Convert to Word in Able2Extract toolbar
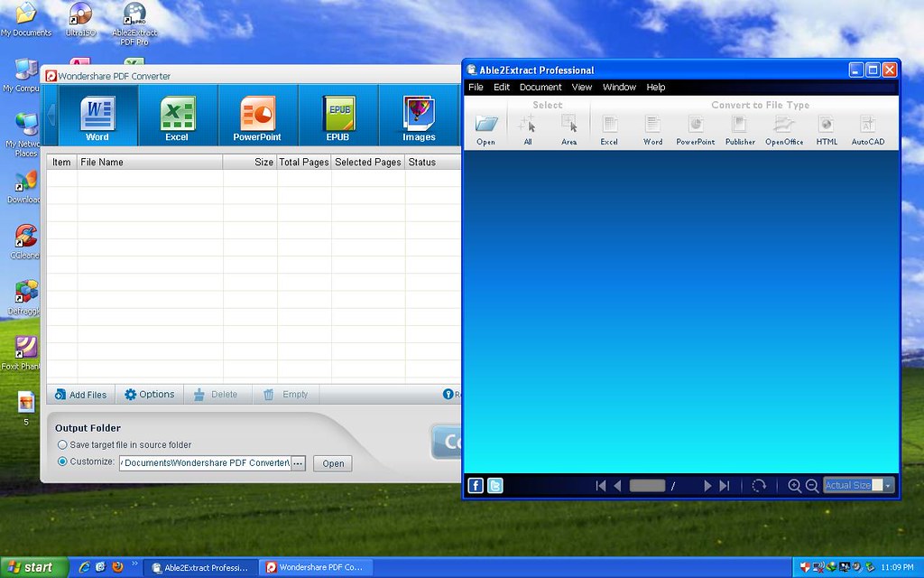 653,130
